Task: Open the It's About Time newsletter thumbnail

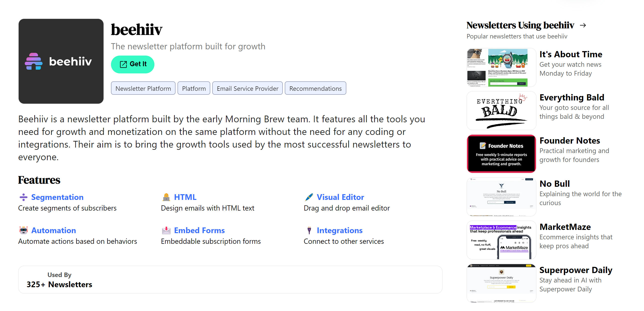Action: click(501, 67)
